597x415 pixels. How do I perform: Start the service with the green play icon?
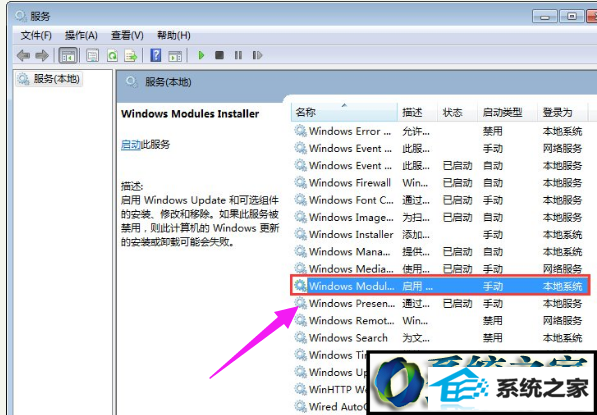click(x=201, y=56)
